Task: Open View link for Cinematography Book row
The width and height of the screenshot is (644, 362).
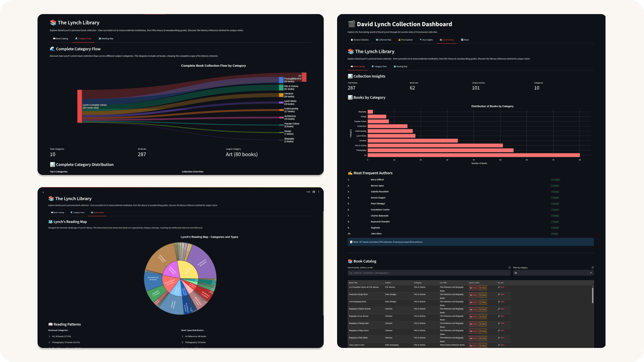Action: 501,302
